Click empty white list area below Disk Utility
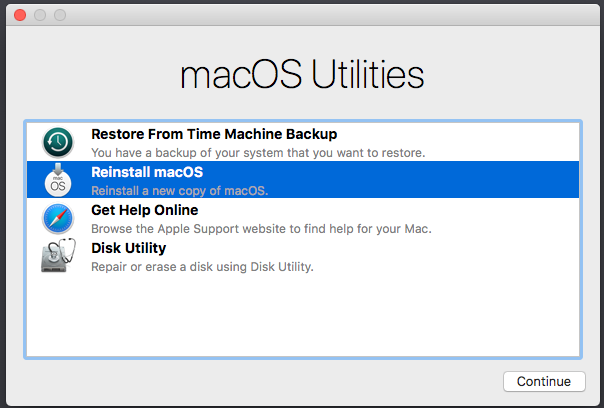604x408 pixels. click(303, 316)
